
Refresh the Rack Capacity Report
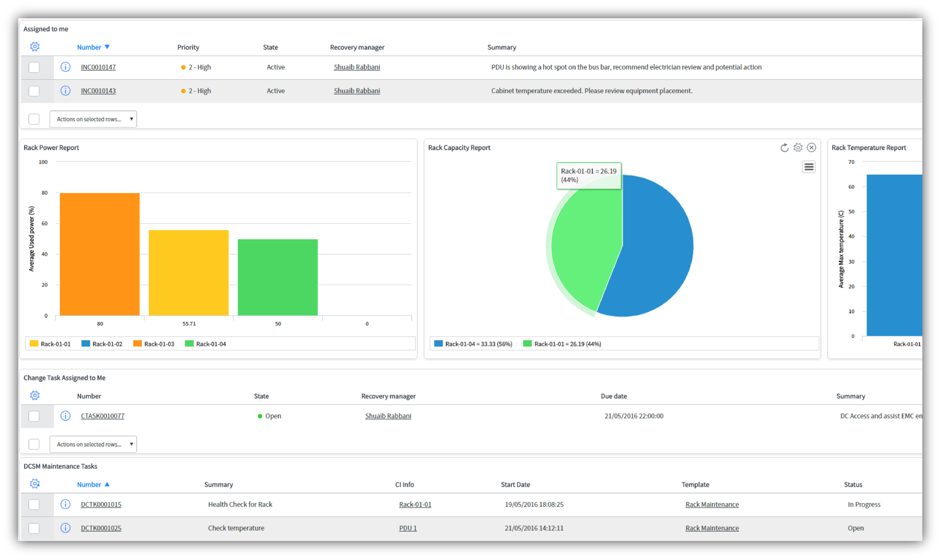(x=784, y=148)
